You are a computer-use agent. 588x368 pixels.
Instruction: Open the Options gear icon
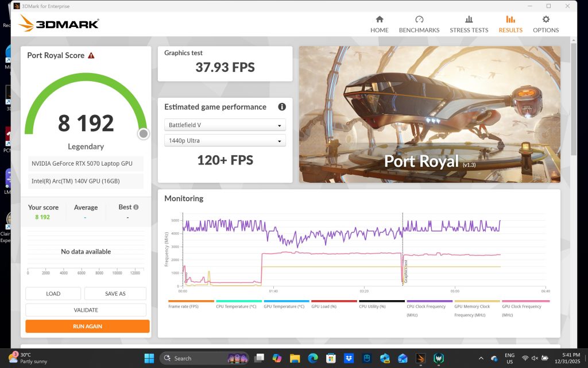tap(545, 22)
